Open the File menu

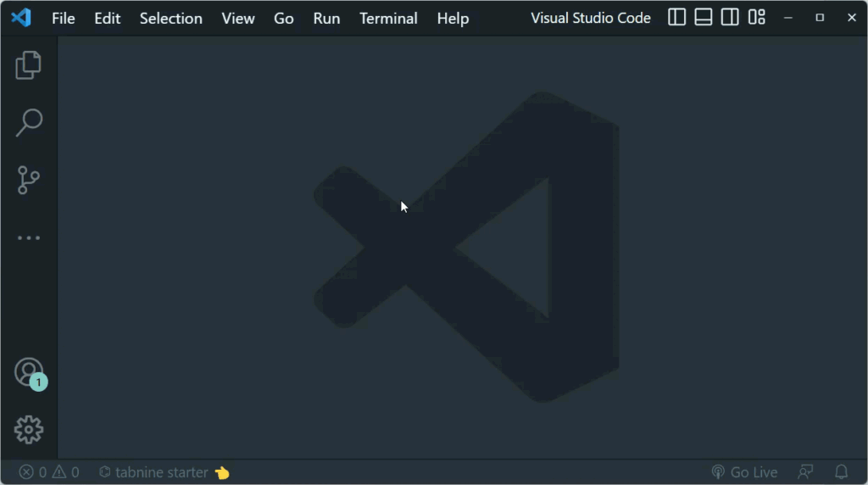[x=64, y=19]
